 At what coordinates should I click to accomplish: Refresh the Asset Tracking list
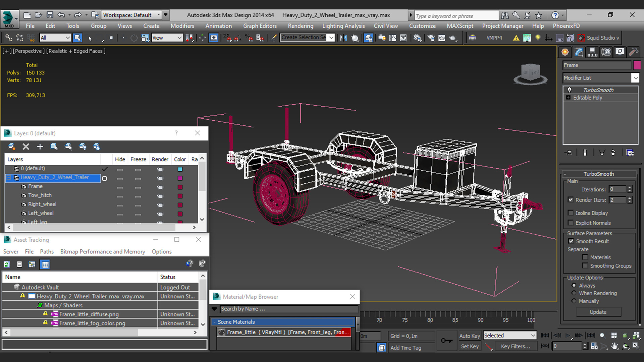[7, 264]
